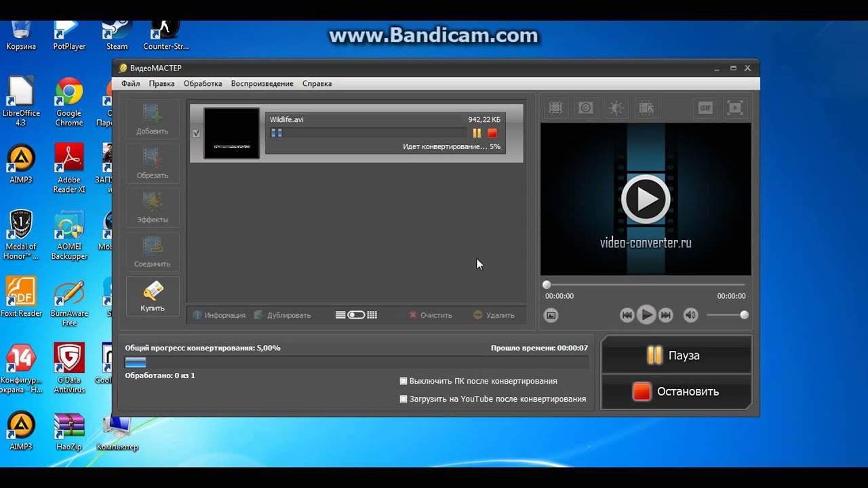The width and height of the screenshot is (868, 488).
Task: Click the Удалить button
Action: [x=494, y=315]
